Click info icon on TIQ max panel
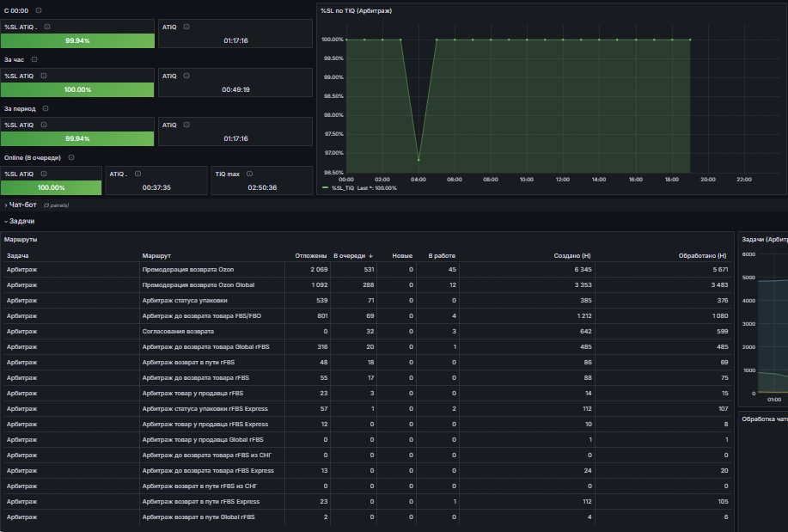Screen dimensions: 788x532 point(250,174)
